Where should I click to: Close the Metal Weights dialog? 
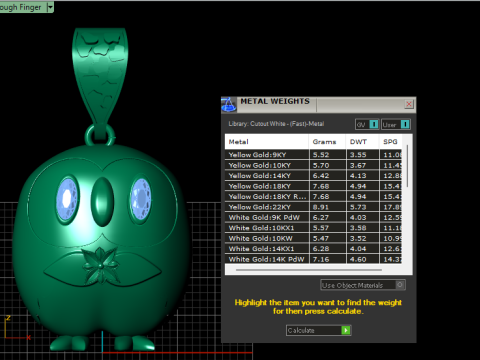pos(409,104)
